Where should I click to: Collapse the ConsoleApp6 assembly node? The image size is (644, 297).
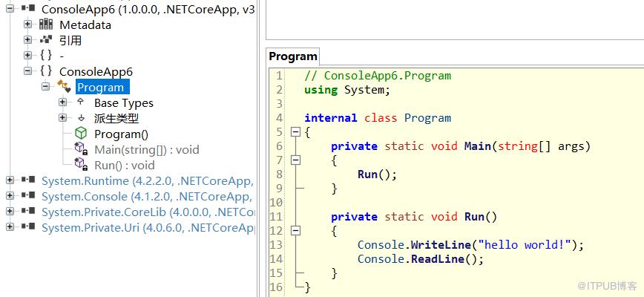pyautogui.click(x=10, y=9)
